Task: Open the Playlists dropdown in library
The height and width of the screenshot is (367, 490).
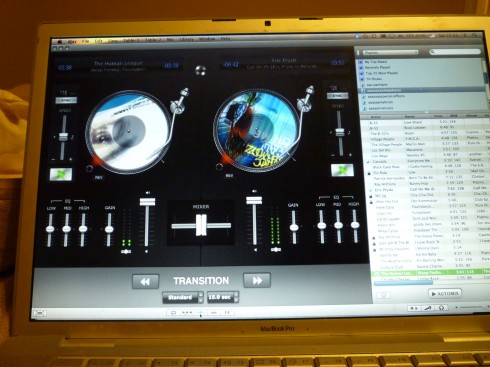Action: coord(390,52)
